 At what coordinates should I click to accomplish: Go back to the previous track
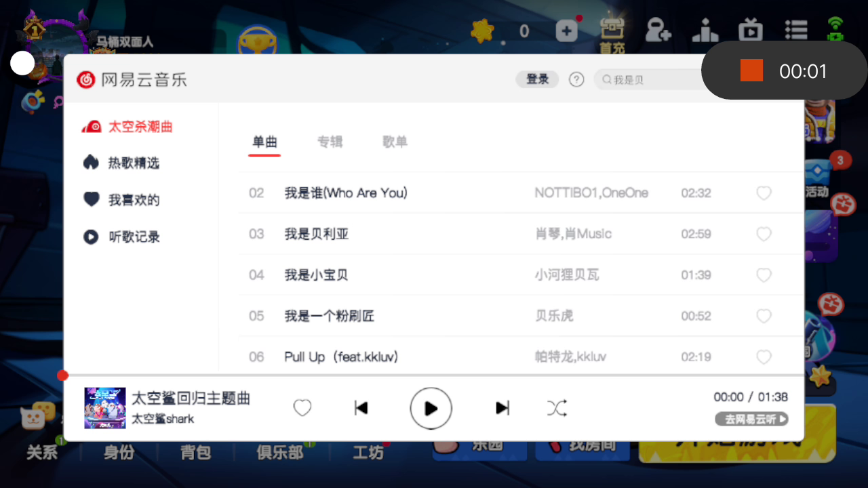[361, 408]
